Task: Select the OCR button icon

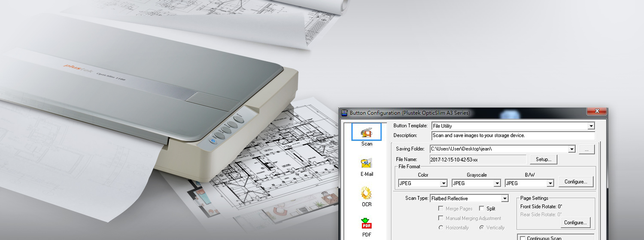Action: [x=366, y=193]
